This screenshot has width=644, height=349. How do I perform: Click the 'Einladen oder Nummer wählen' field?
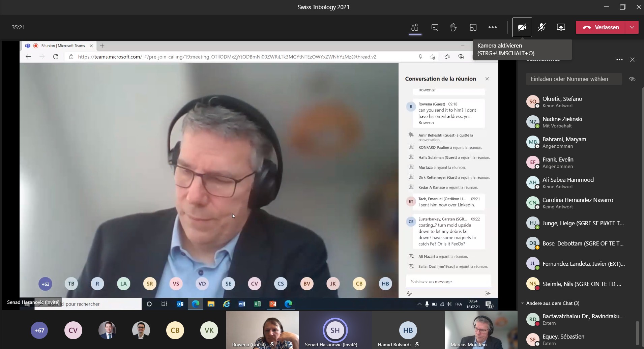click(573, 79)
